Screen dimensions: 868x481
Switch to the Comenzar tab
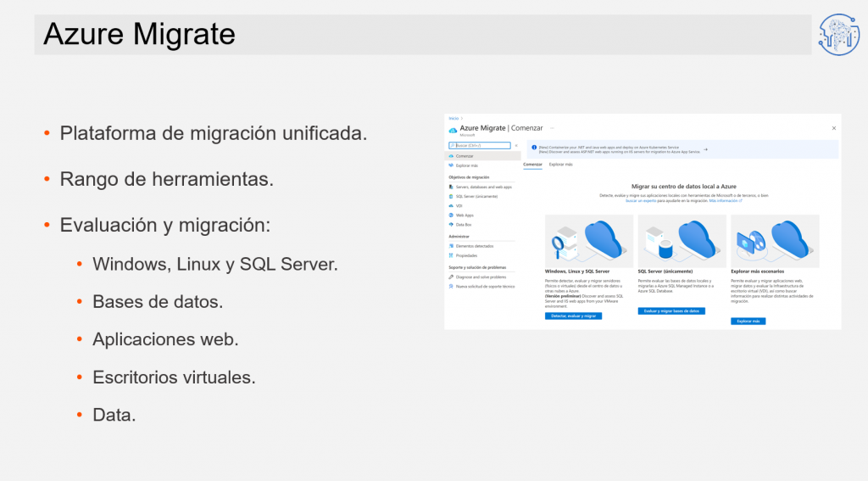532,165
